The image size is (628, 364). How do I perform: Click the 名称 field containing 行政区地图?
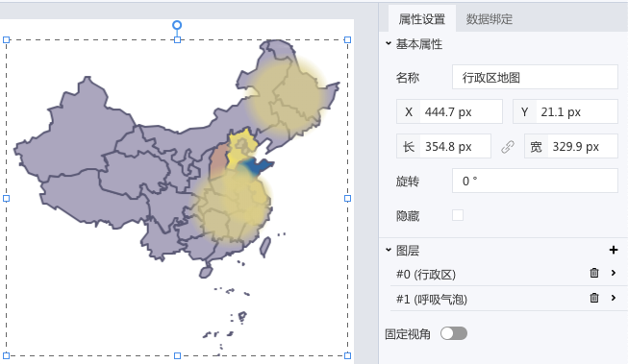point(535,77)
